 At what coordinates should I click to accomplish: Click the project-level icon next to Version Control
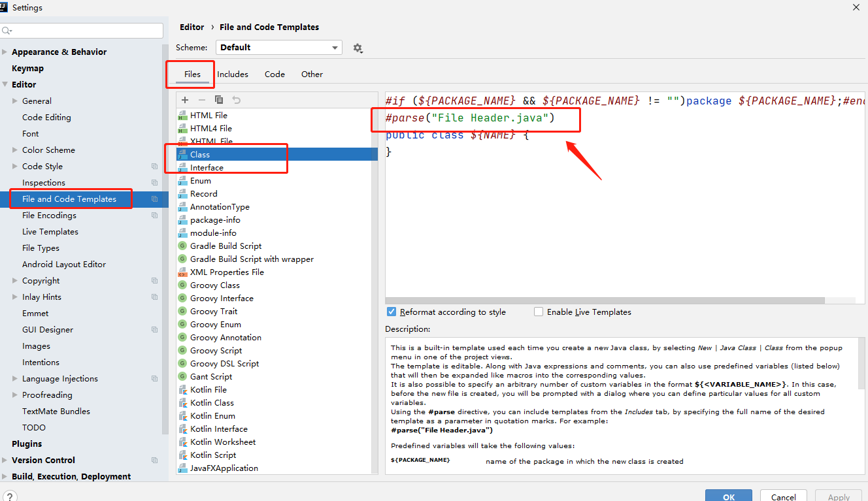(154, 461)
